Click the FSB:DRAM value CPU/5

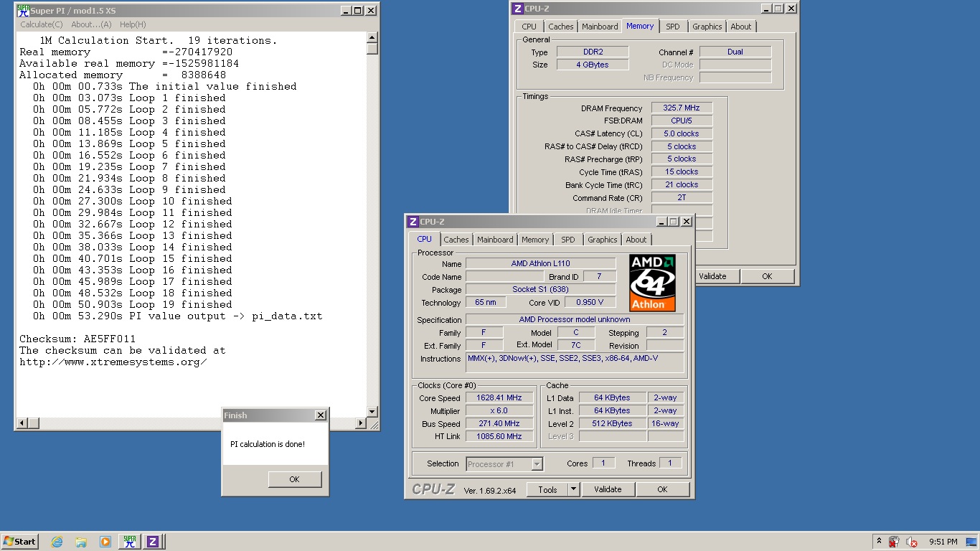click(x=682, y=121)
